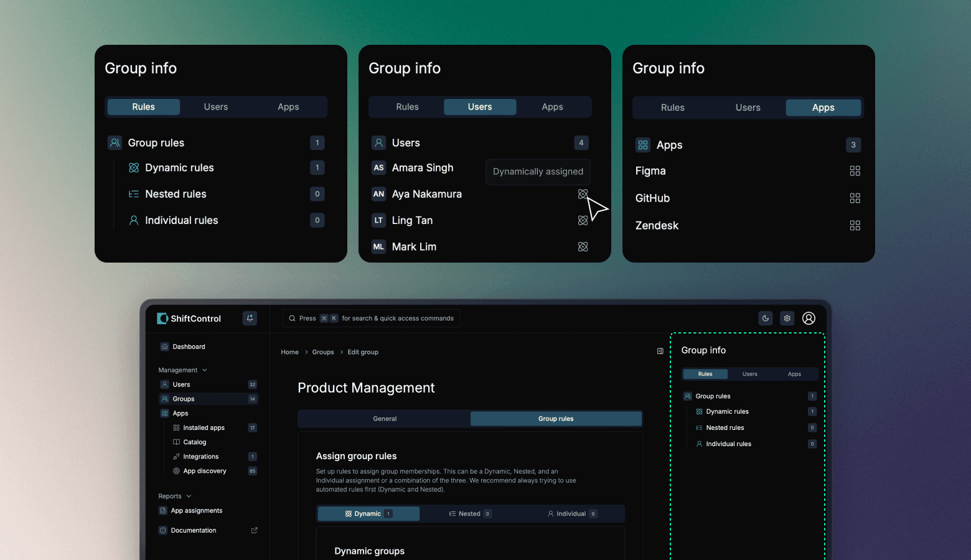
Task: Collapse the Reports section chevron
Action: click(189, 497)
